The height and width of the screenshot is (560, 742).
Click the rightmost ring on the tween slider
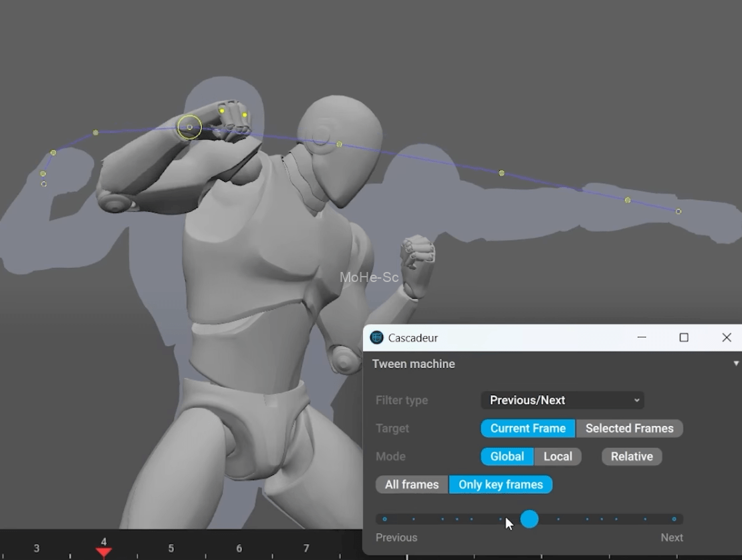click(674, 519)
